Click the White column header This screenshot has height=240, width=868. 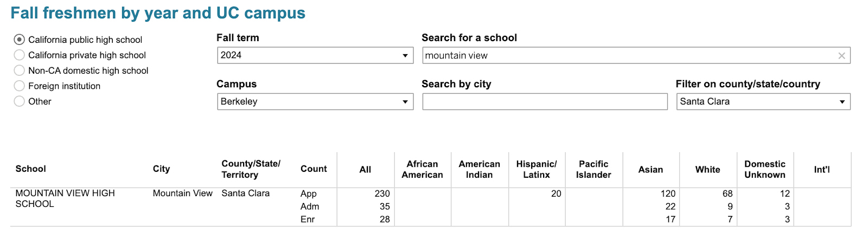[x=707, y=170]
